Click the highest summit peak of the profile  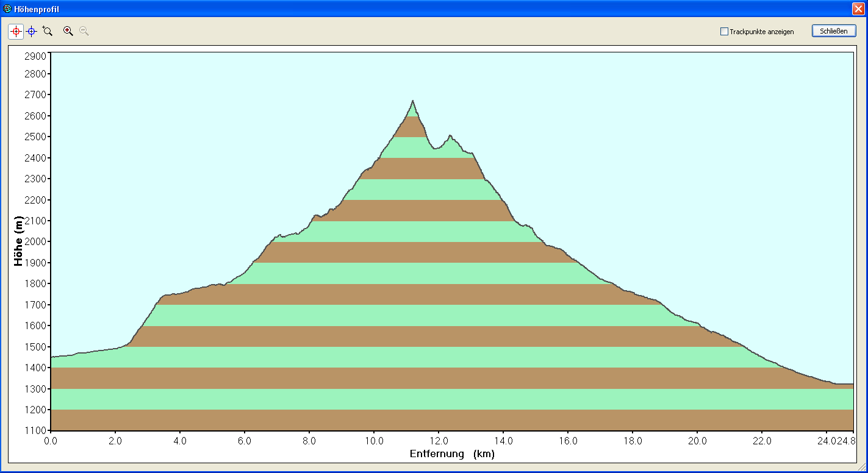[x=412, y=101]
